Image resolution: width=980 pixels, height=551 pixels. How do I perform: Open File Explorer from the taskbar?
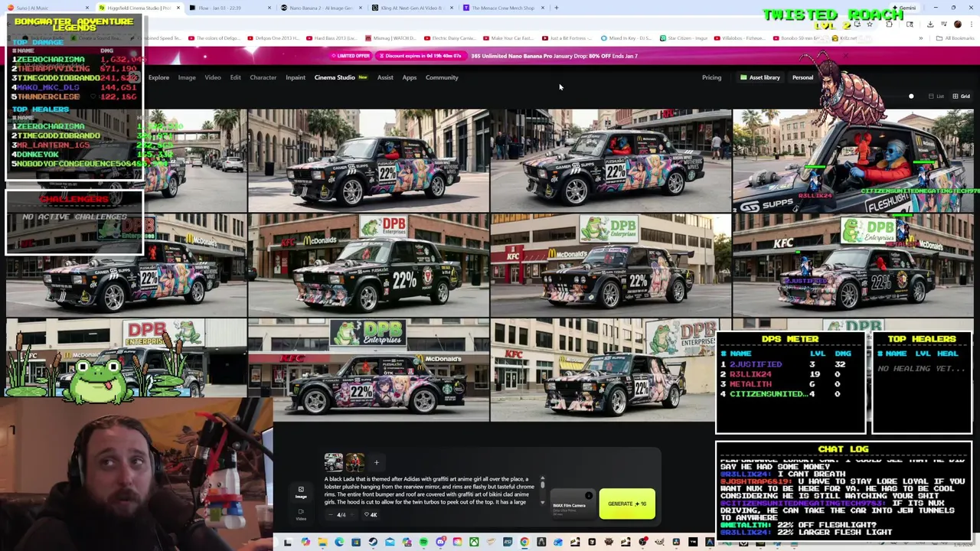[322, 543]
